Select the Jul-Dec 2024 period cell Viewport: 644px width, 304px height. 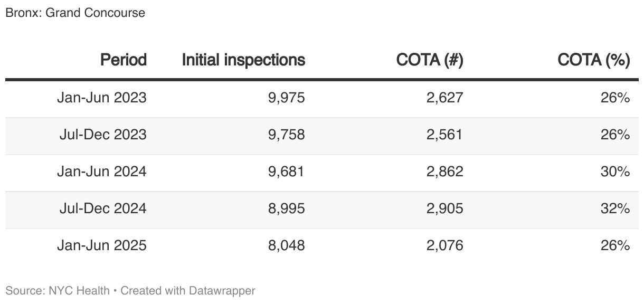click(x=103, y=209)
